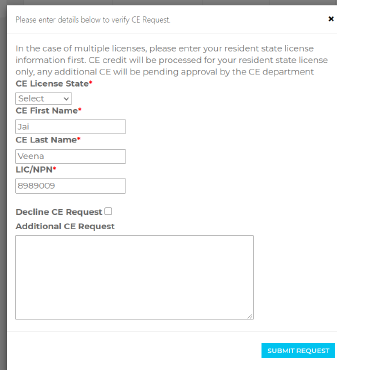Click the dialog title about verifying CE Request
The height and width of the screenshot is (372, 384).
point(93,20)
